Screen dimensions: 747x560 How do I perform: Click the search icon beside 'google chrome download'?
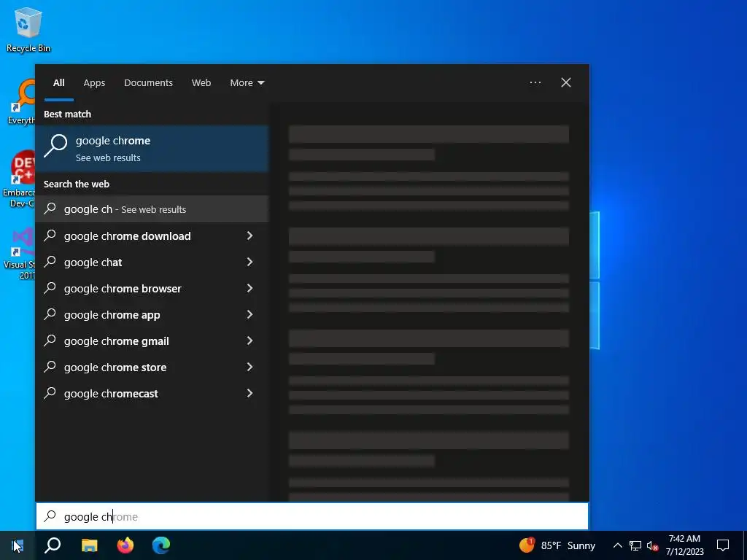point(50,236)
